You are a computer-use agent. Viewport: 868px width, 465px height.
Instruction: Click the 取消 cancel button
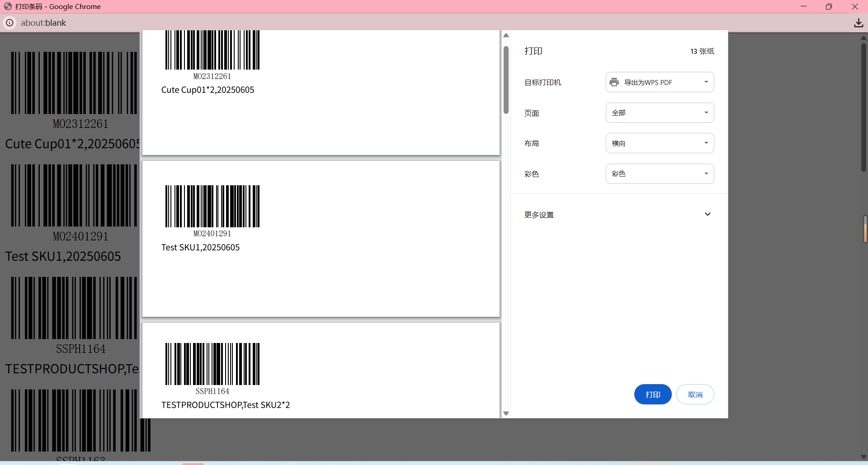tap(695, 395)
